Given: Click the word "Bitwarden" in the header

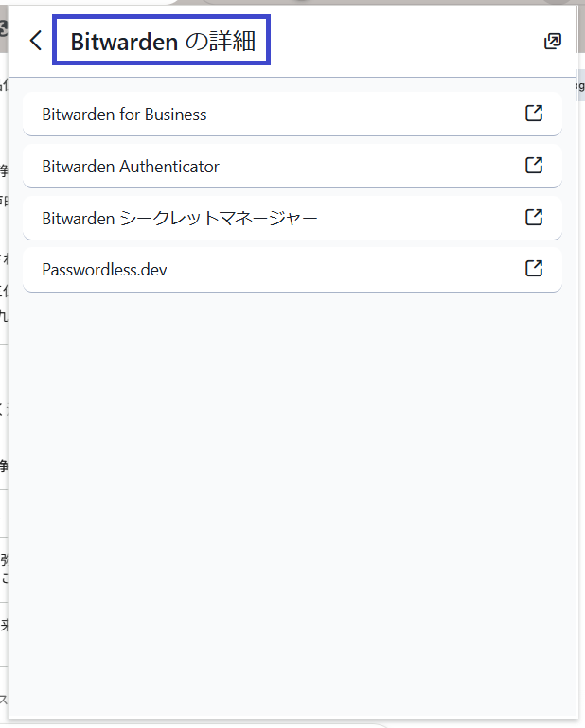Looking at the screenshot, I should [x=124, y=41].
